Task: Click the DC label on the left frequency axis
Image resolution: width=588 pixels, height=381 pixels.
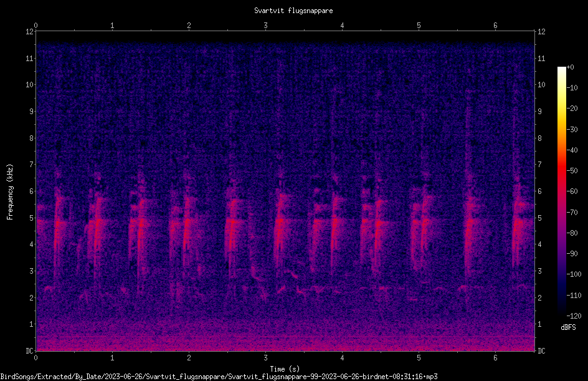Action: (29, 351)
